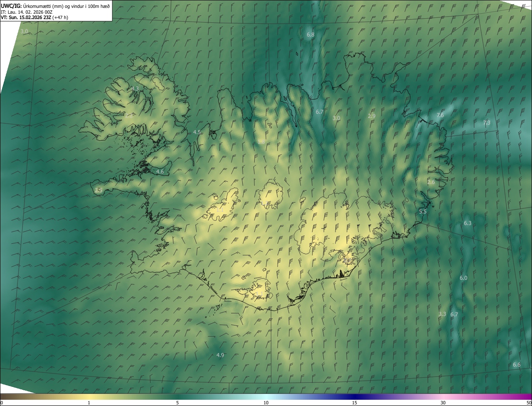Click the UWC/IG map title text
This screenshot has width=532, height=406.
click(55, 5)
